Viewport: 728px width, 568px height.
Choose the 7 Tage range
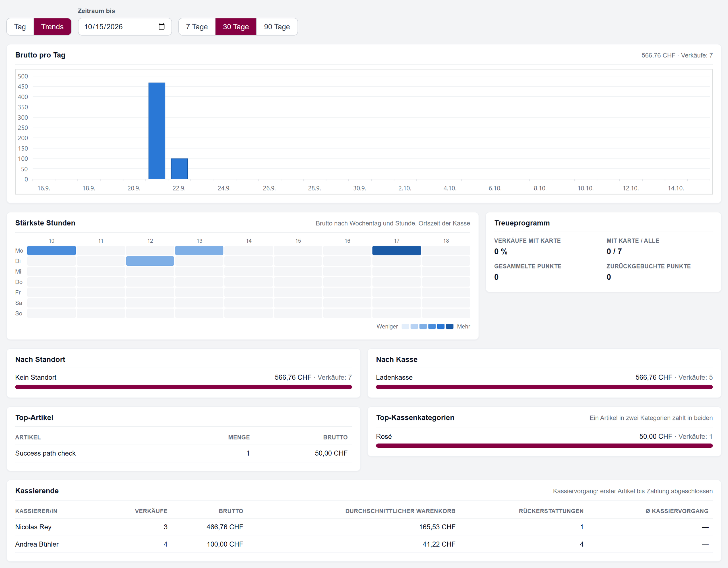pos(197,27)
